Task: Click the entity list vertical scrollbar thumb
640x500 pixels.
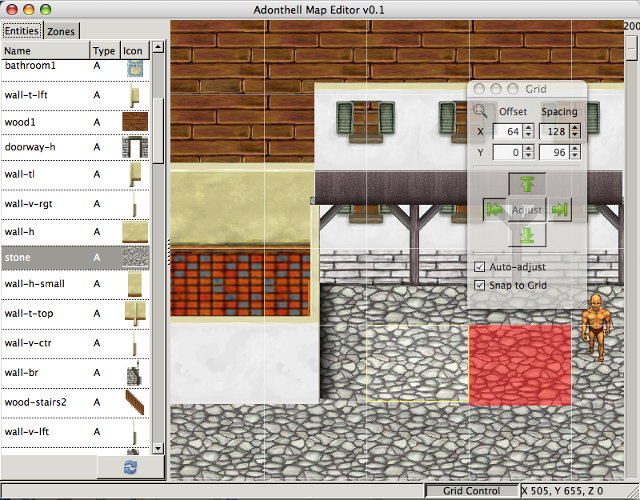Action: (158, 110)
